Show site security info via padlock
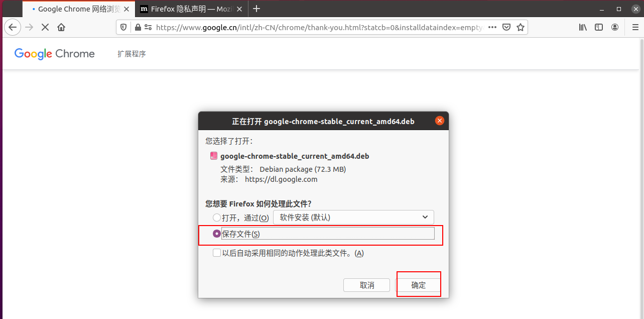Viewport: 644px width, 319px height. [x=138, y=27]
